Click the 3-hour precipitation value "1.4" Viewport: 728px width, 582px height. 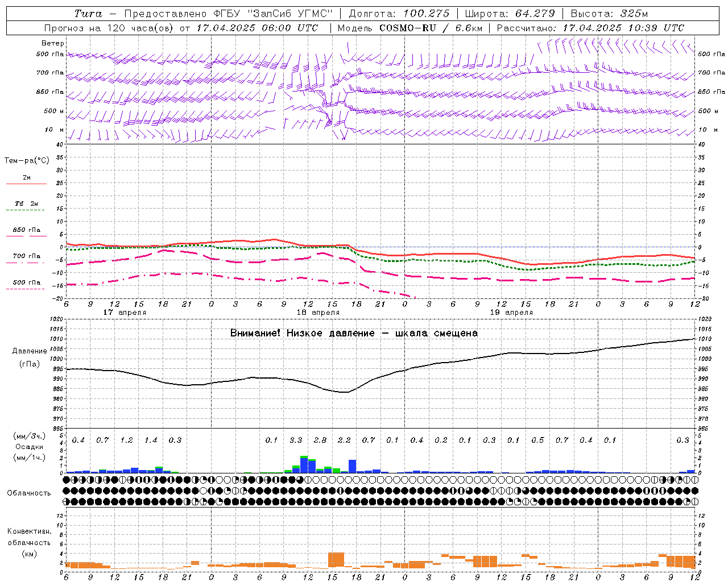coord(151,440)
